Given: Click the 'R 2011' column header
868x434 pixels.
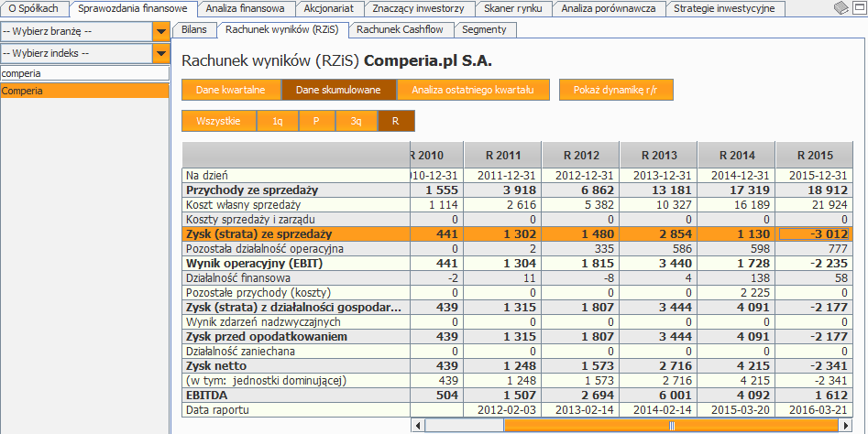Looking at the screenshot, I should click(x=502, y=156).
